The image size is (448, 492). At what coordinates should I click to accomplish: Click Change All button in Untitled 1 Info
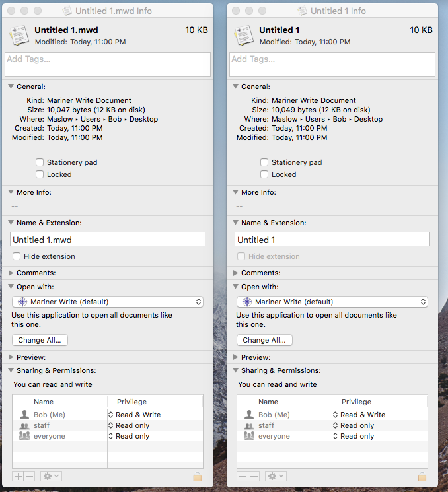pos(264,340)
